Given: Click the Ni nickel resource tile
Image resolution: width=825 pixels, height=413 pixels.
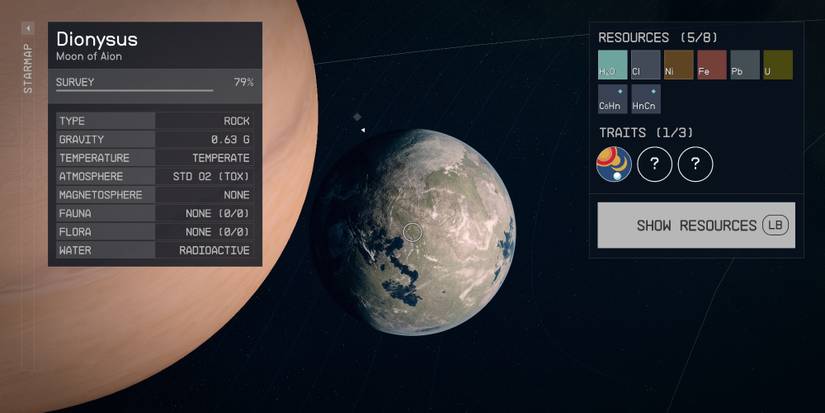Looking at the screenshot, I should click(678, 65).
